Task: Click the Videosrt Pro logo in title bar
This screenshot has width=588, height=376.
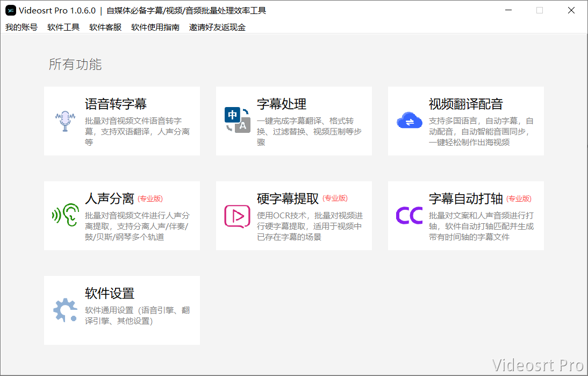Action: (x=8, y=10)
